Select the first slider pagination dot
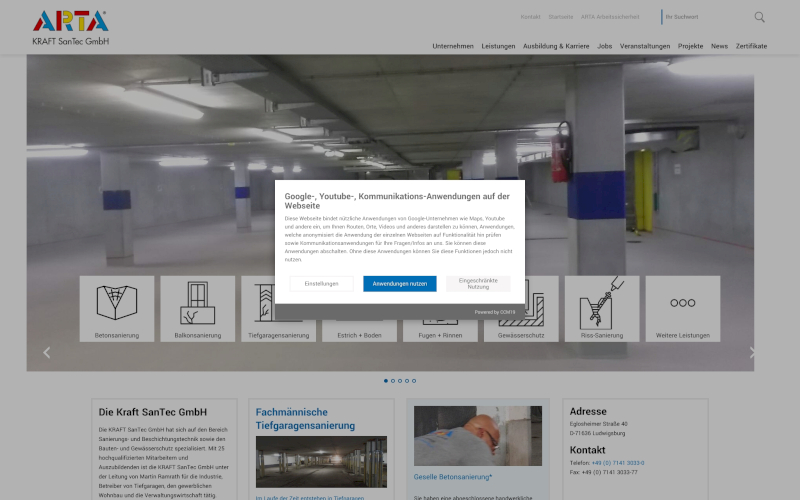 coord(386,381)
